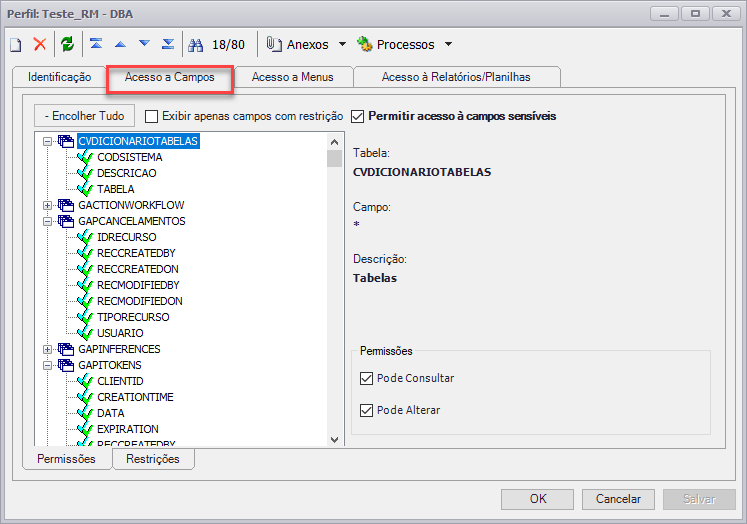The width and height of the screenshot is (747, 524).
Task: Uncheck the Pode Alterar permission
Action: pyautogui.click(x=366, y=410)
